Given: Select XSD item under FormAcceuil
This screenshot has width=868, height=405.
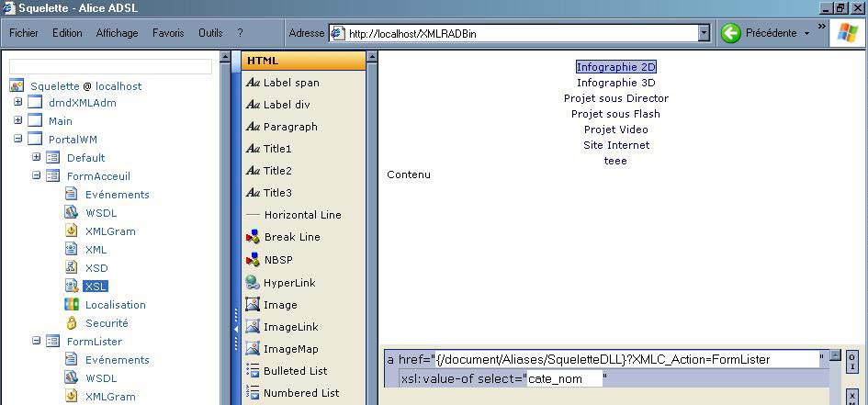Looking at the screenshot, I should click(x=96, y=268).
